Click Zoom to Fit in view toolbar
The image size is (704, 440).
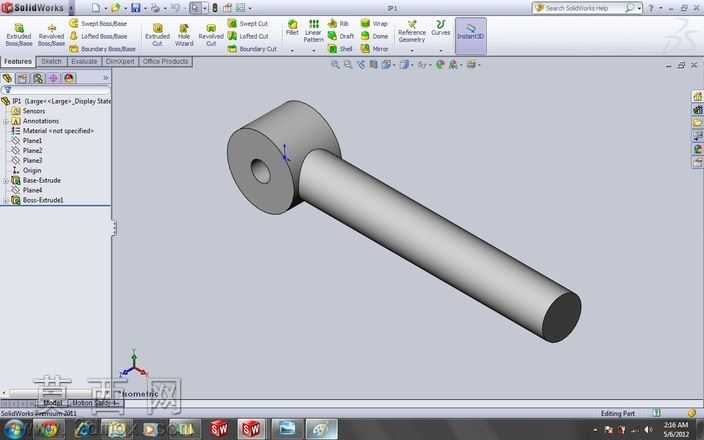(335, 65)
